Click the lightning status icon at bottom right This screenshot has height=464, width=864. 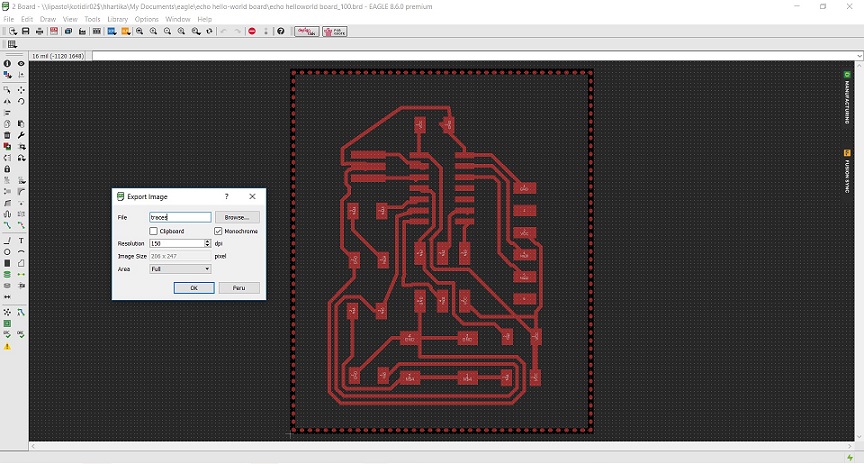[x=850, y=457]
